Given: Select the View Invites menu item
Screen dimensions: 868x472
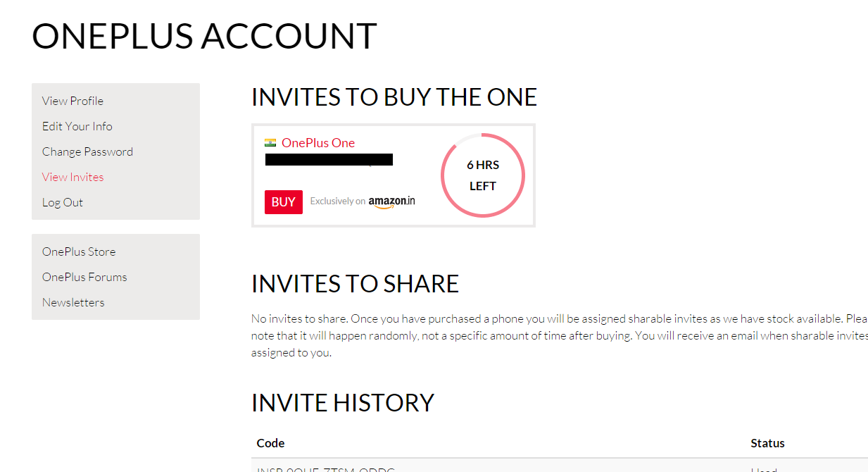Looking at the screenshot, I should tap(73, 177).
